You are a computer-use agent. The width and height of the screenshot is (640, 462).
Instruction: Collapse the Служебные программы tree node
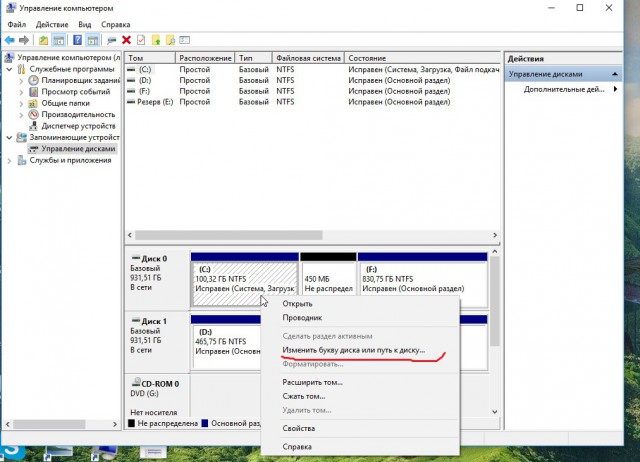point(10,69)
